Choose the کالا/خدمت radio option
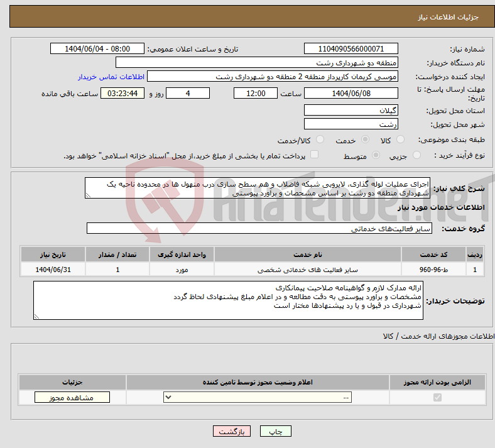This screenshot has width=495, height=448. (x=320, y=140)
